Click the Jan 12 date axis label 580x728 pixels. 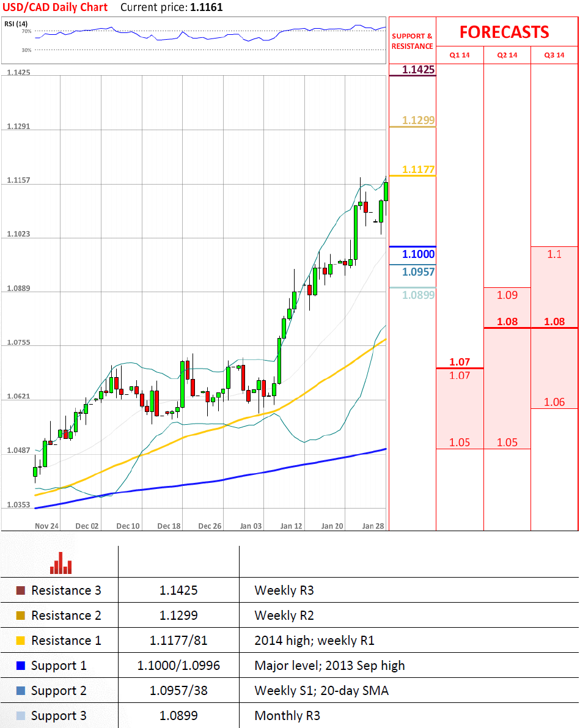point(291,526)
